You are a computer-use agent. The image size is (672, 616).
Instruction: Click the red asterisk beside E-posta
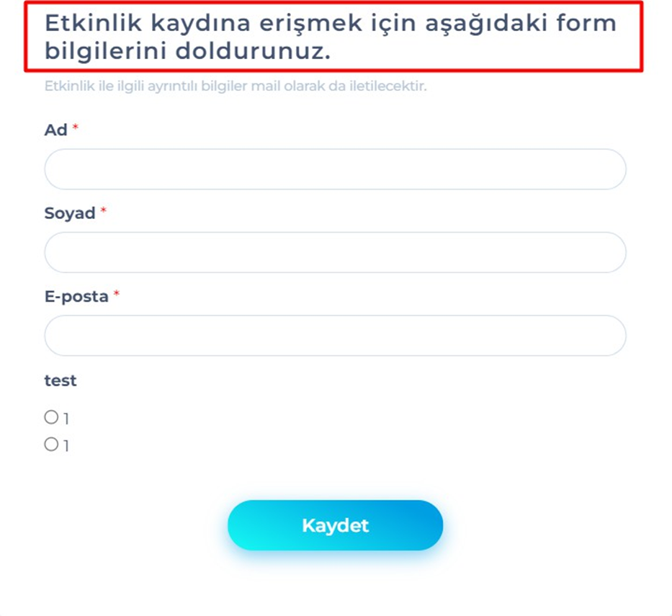tap(116, 294)
